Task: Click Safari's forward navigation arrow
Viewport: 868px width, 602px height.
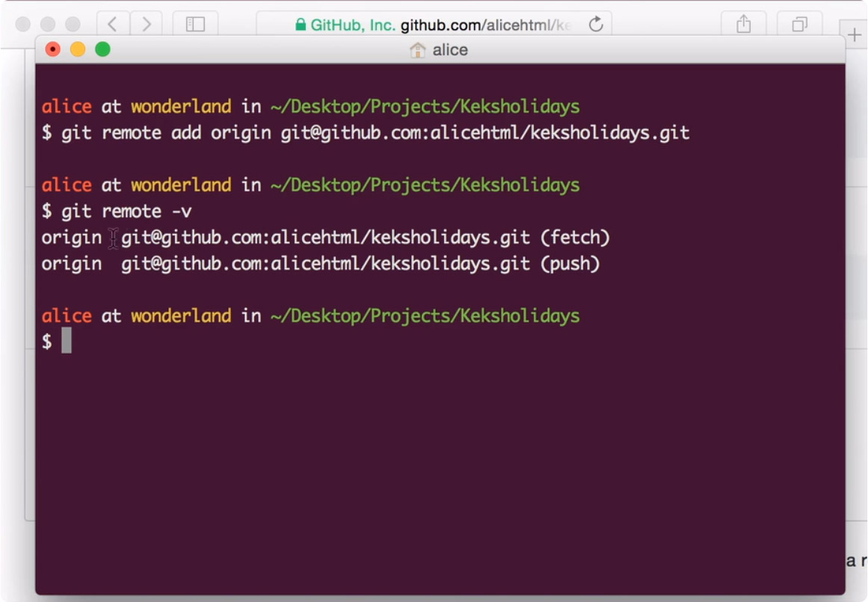Action: [146, 25]
